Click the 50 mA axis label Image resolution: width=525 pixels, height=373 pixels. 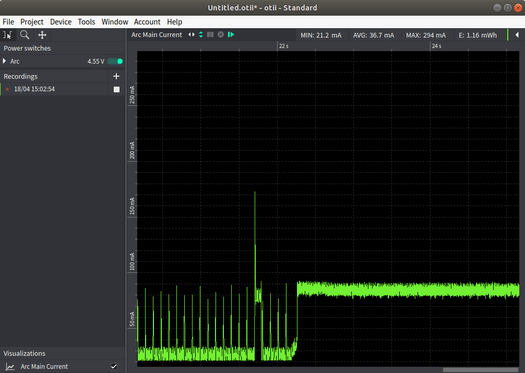pyautogui.click(x=132, y=319)
